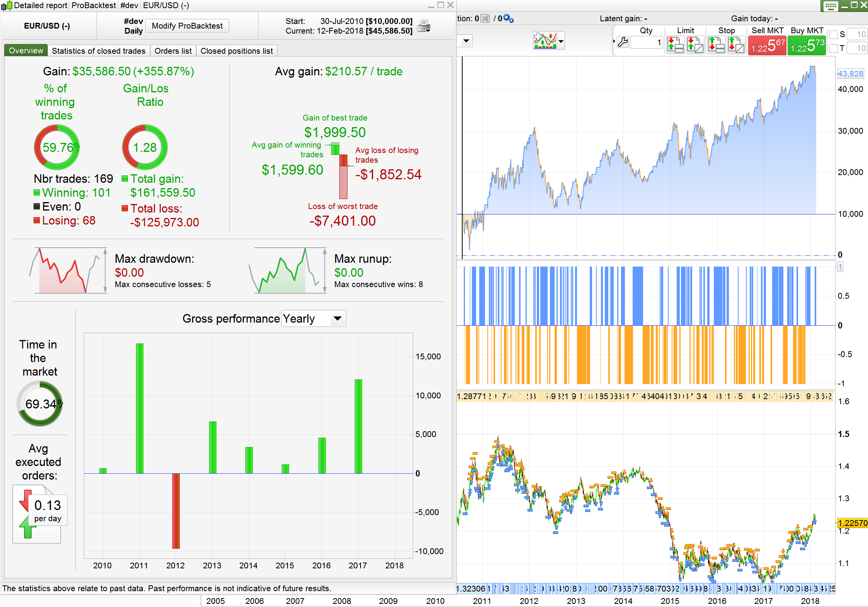Click the 2016 label on time axis
868x607 pixels.
[717, 601]
